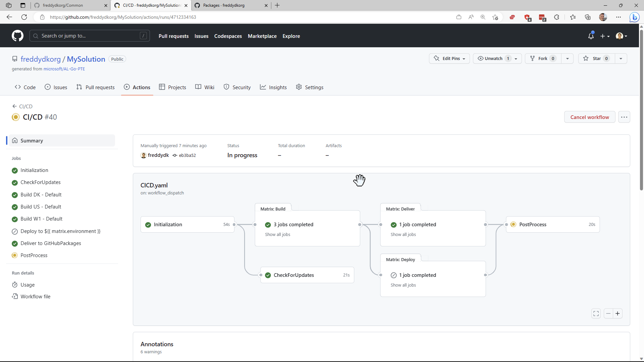
Task: Open the notifications bell
Action: (x=591, y=36)
